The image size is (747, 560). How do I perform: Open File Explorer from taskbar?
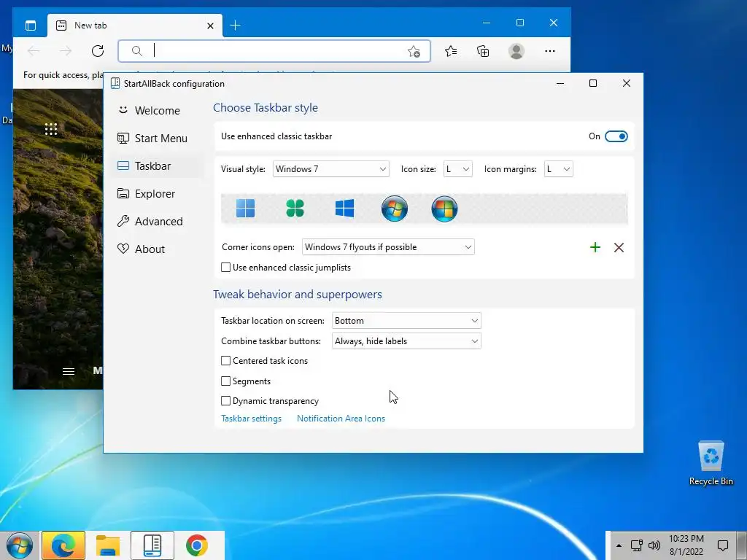pyautogui.click(x=108, y=545)
